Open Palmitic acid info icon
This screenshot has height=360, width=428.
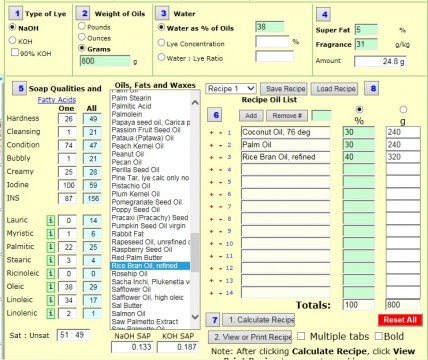point(50,247)
